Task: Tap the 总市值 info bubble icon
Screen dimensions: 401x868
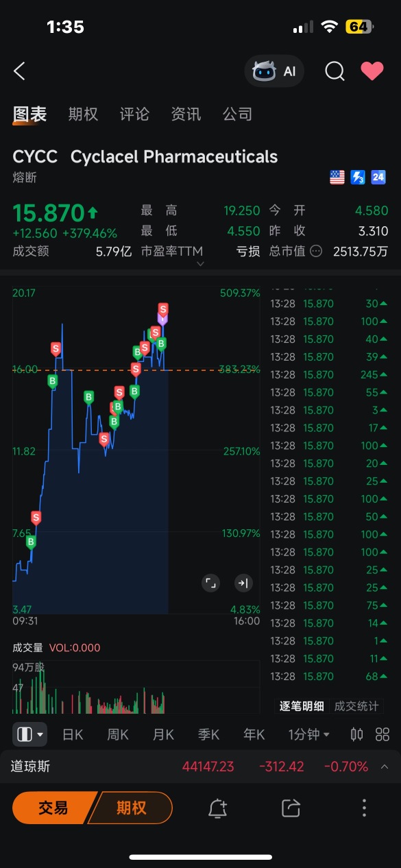Action: pos(316,251)
